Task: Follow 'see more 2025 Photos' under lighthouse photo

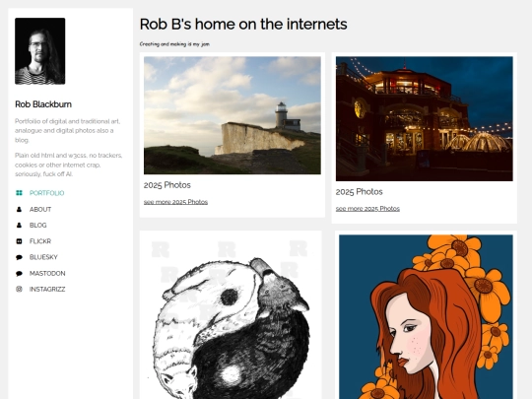Action: pos(175,202)
